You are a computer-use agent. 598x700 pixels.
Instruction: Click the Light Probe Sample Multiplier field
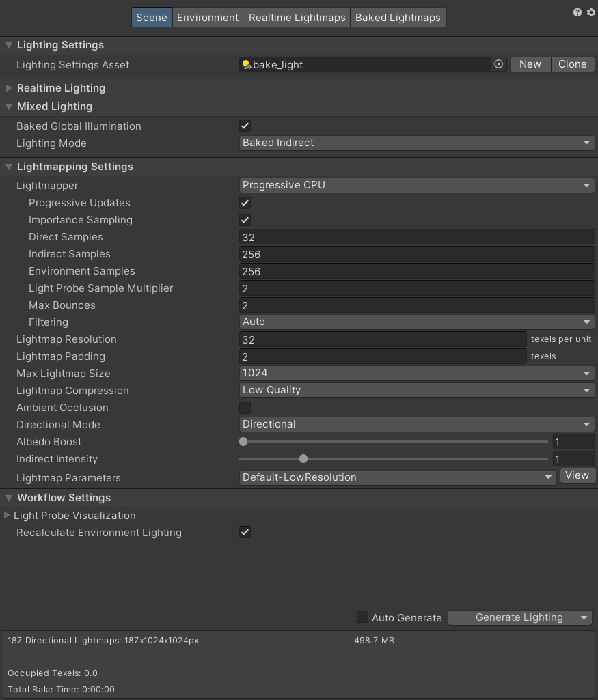[x=417, y=288]
